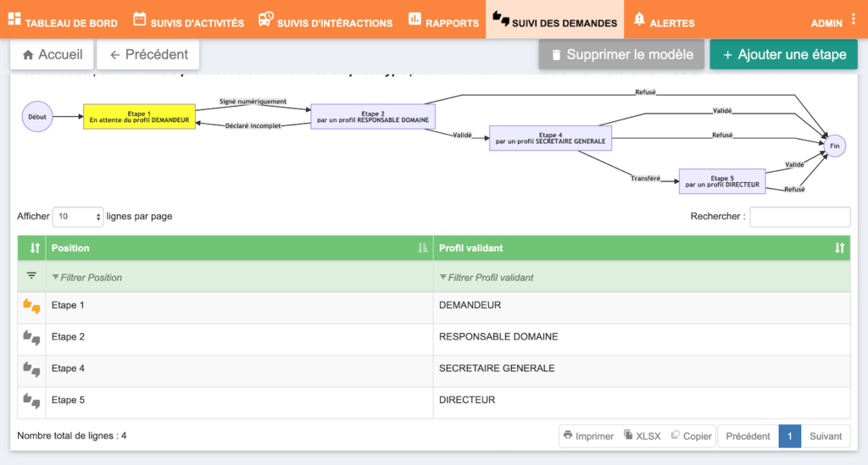This screenshot has height=465, width=868.
Task: Click the ADMIN user label
Action: [x=826, y=23]
